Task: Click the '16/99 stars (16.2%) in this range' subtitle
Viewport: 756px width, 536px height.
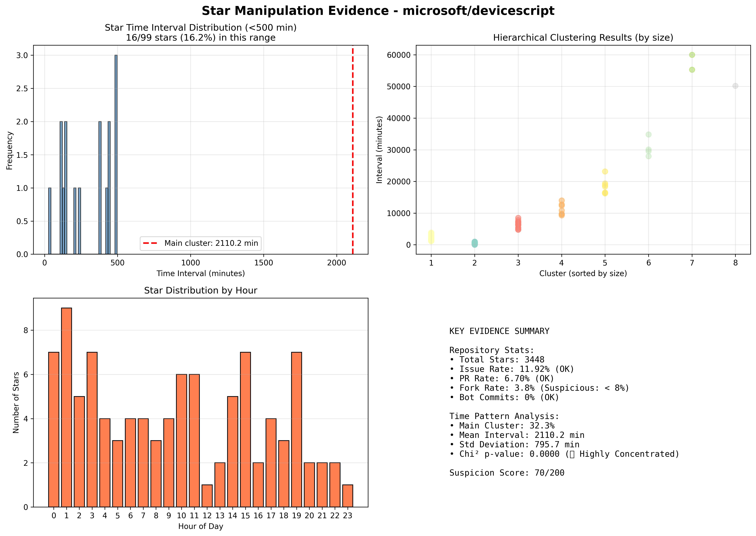Action: pyautogui.click(x=201, y=38)
